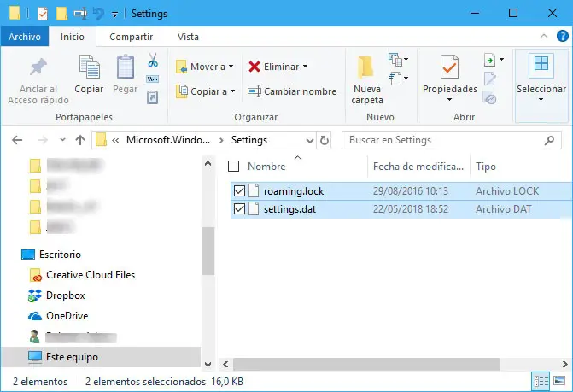Open the recent locations dropdown arrow
This screenshot has height=392, width=573.
coord(62,139)
